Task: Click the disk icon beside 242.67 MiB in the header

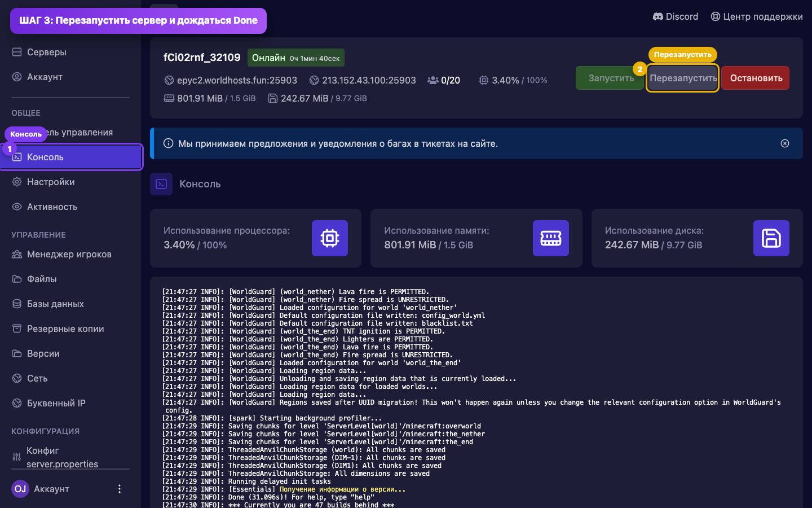Action: (x=273, y=98)
